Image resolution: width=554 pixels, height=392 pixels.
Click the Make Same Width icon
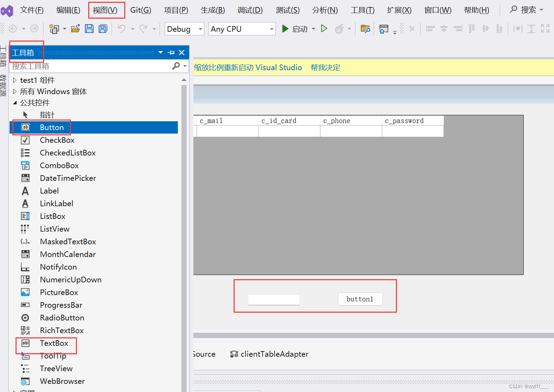[518, 29]
